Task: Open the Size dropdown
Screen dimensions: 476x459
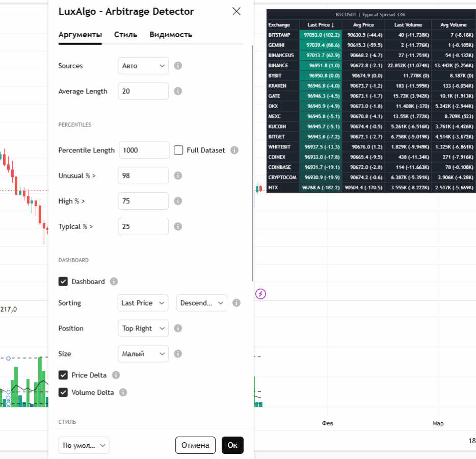Action: pyautogui.click(x=143, y=354)
